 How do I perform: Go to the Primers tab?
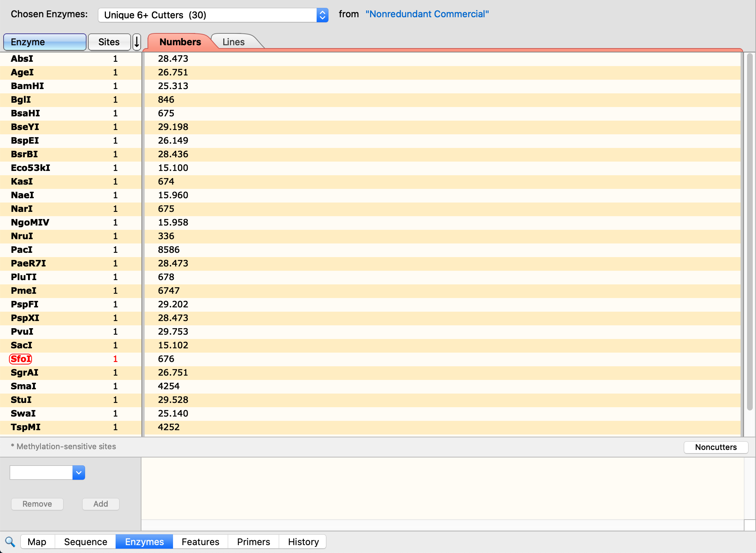253,542
